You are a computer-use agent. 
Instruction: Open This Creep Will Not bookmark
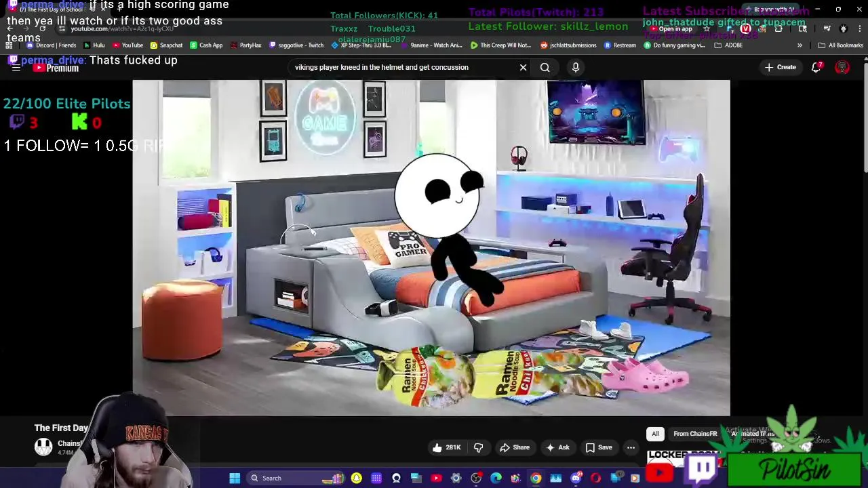click(500, 45)
